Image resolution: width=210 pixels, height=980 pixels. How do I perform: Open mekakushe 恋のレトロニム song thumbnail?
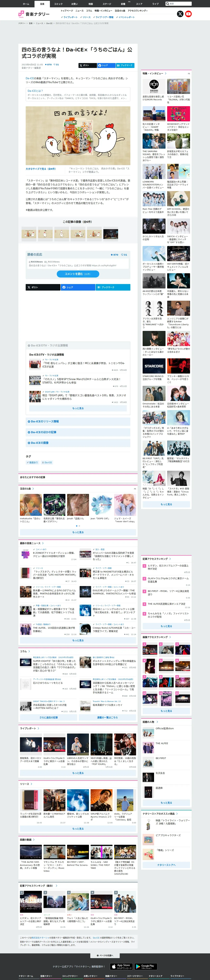(31, 505)
